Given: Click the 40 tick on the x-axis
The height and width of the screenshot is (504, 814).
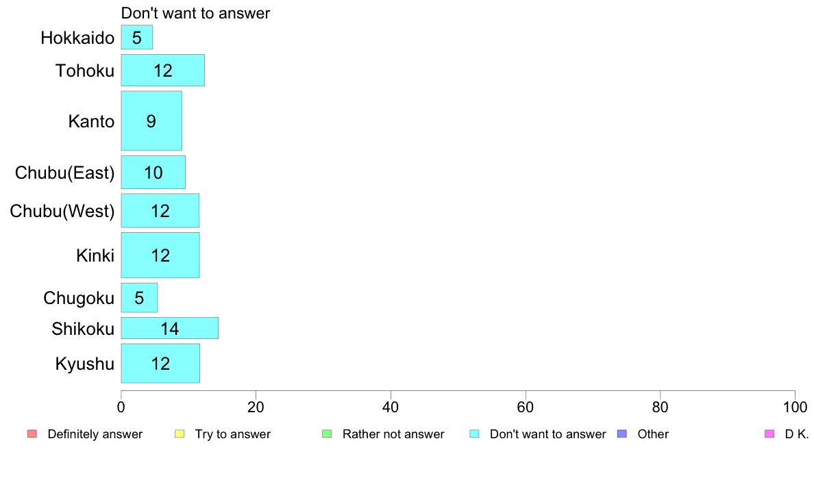Looking at the screenshot, I should pos(391,407).
